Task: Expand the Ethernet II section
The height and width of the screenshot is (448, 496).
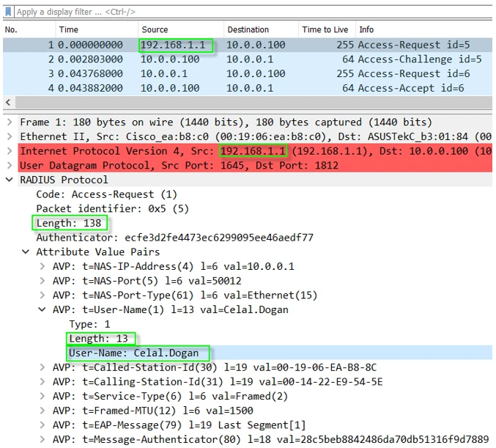Action: pyautogui.click(x=9, y=136)
